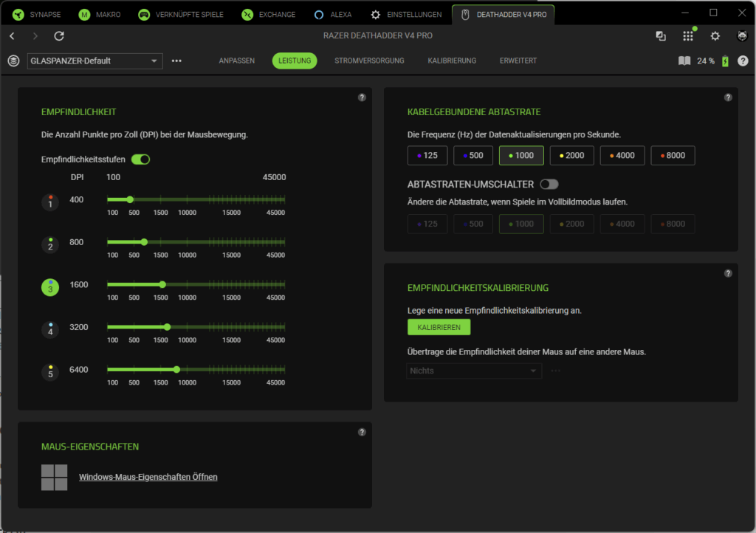Click the 400 DPI value of stage 1
Screen dimensions: 756x533
click(77, 199)
